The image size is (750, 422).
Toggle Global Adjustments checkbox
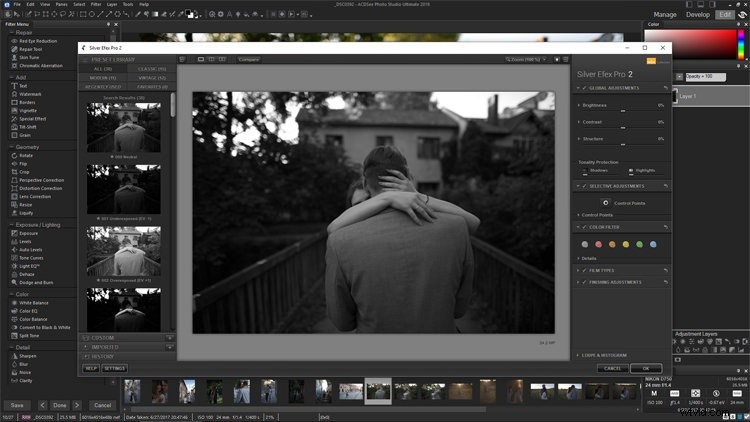coord(585,88)
